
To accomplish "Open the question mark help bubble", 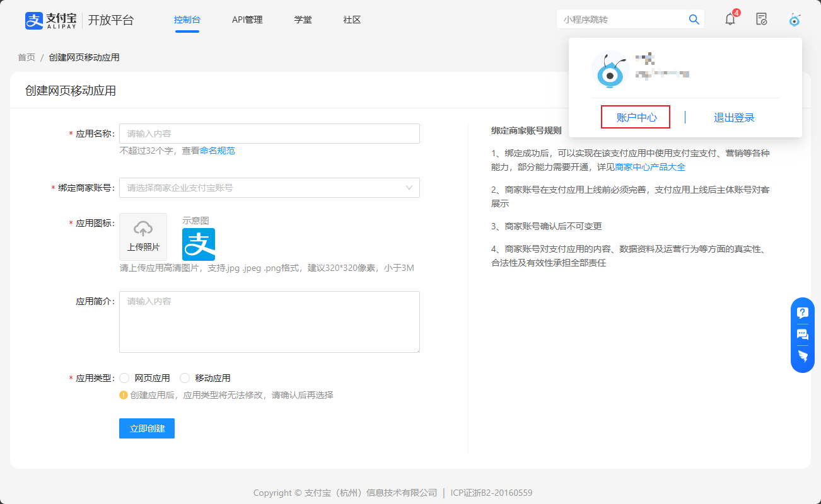I will click(803, 313).
